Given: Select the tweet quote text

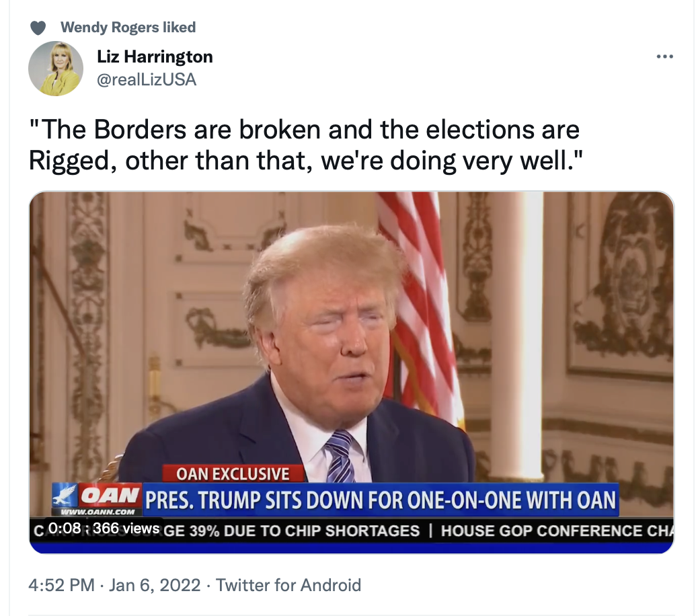Looking at the screenshot, I should click(x=305, y=145).
